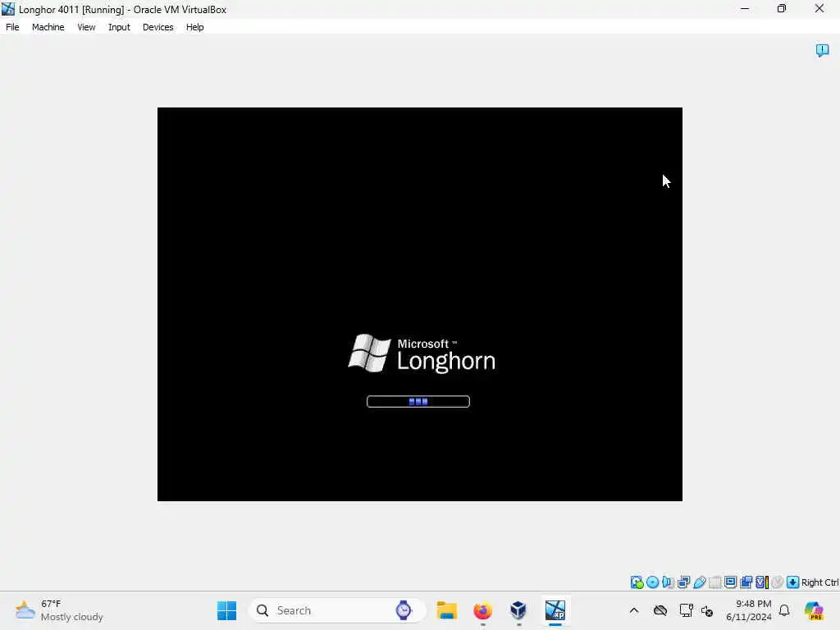Click the taskbar Search box
Image resolution: width=840 pixels, height=630 pixels.
[337, 610]
